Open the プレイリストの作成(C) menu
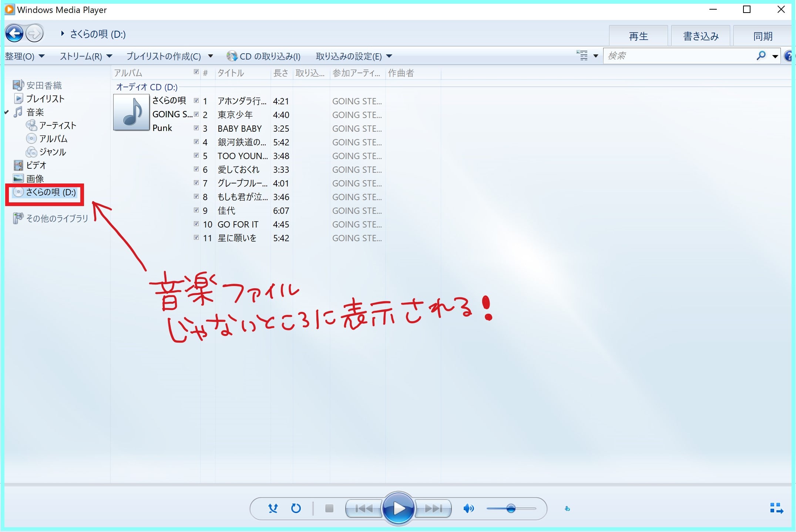Viewport: 796px width, 532px height. (x=164, y=56)
